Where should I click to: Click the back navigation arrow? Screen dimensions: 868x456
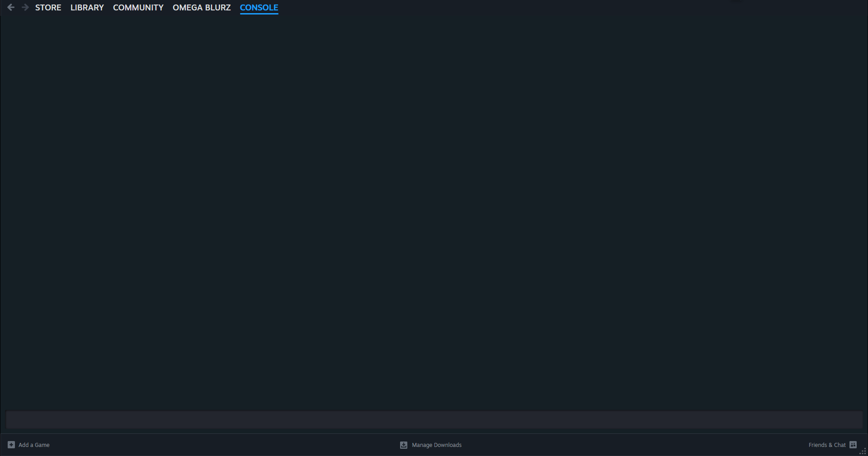11,7
